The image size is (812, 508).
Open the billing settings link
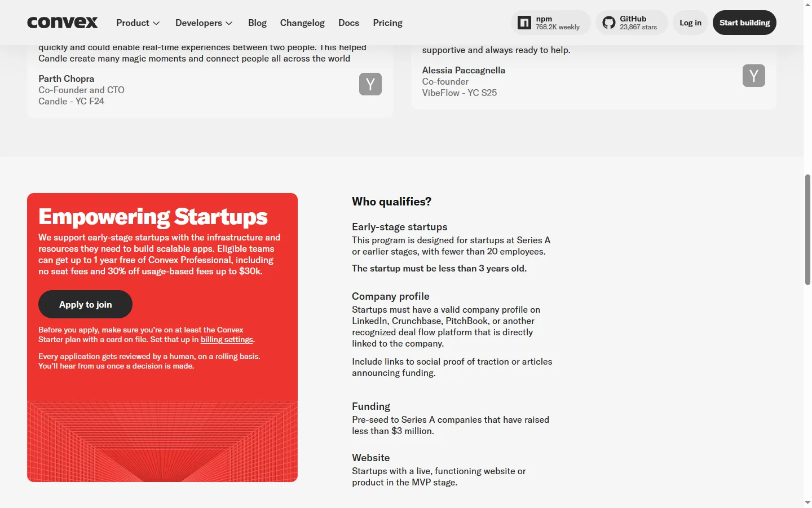(x=227, y=339)
